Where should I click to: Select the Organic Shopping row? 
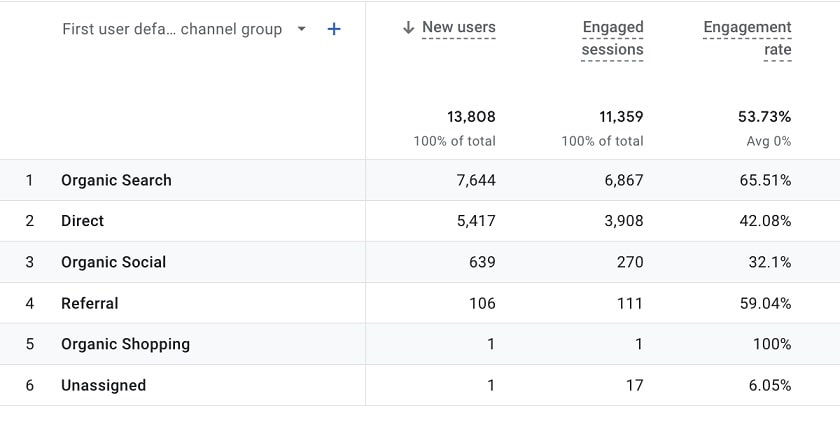(x=125, y=344)
